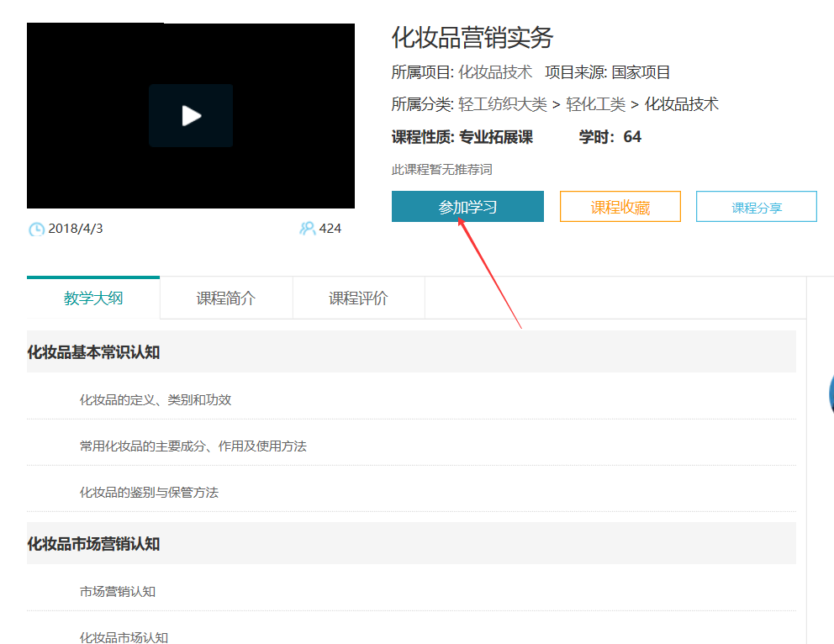Select lesson 化妆品的鉴别与保管方法

tap(149, 492)
